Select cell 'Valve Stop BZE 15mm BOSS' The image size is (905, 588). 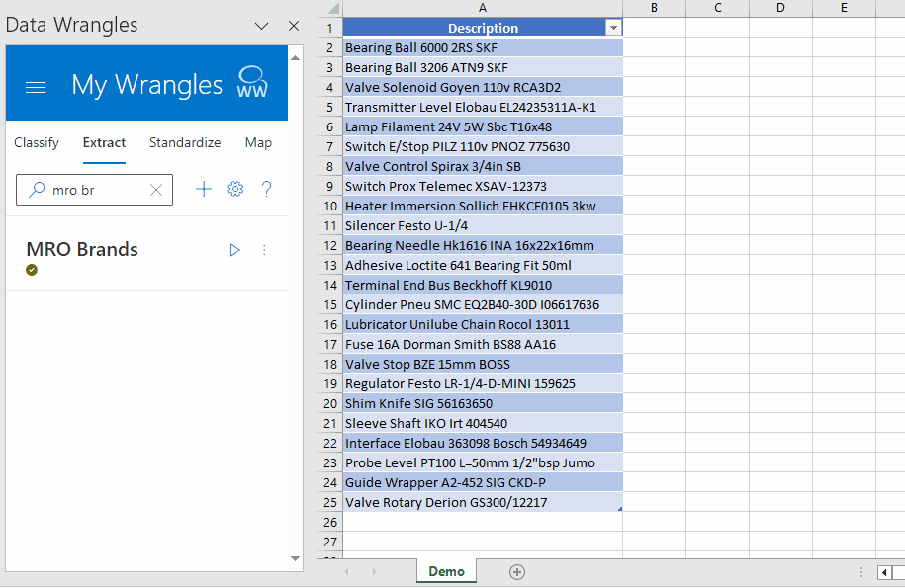coord(483,365)
